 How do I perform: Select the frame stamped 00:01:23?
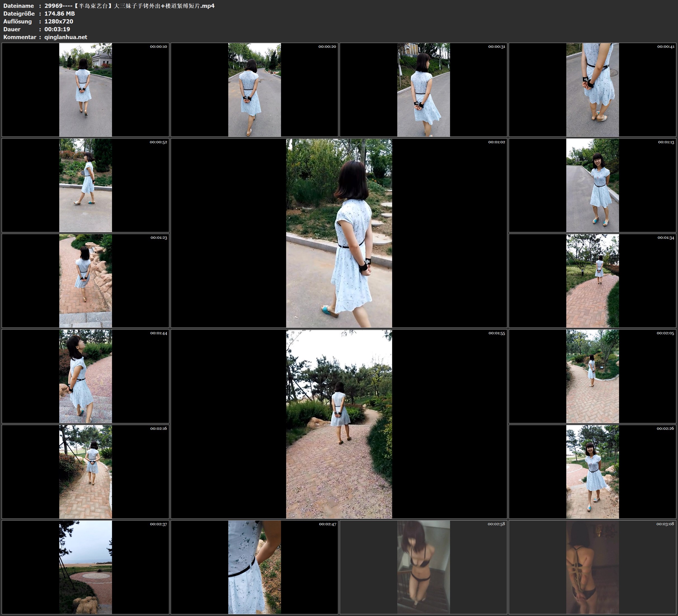tap(85, 281)
